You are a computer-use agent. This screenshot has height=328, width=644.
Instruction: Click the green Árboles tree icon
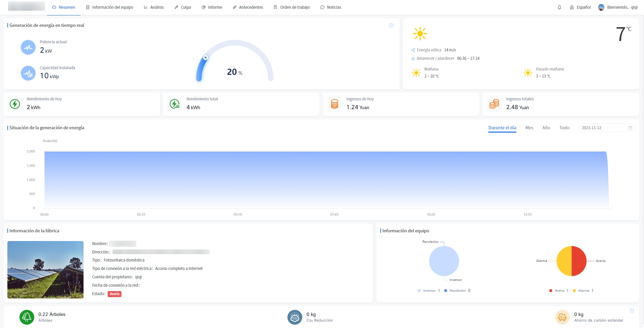27,317
